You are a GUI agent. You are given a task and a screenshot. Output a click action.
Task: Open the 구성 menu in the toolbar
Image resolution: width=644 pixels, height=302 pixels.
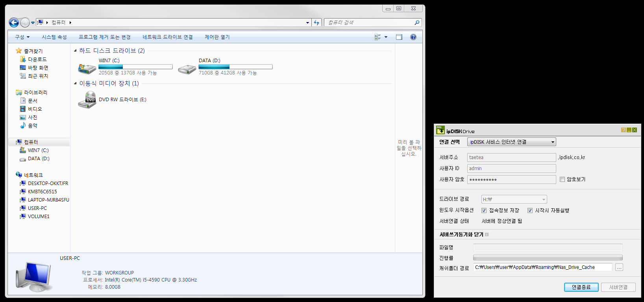pos(22,37)
